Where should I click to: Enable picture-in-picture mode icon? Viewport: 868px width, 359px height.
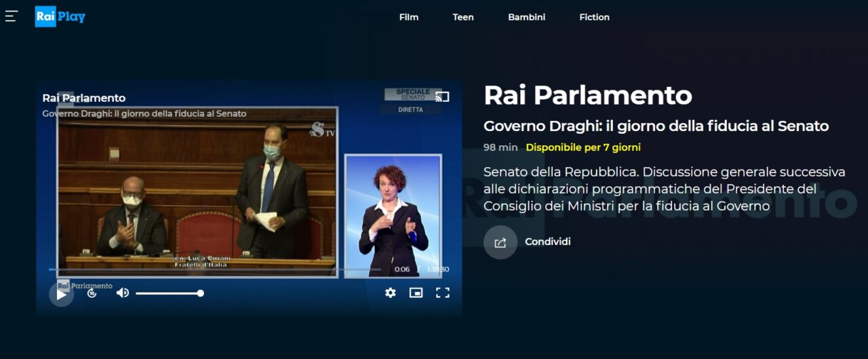click(x=416, y=292)
